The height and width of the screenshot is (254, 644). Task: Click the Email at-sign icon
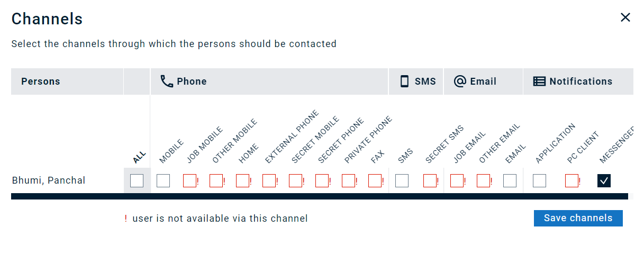[460, 81]
